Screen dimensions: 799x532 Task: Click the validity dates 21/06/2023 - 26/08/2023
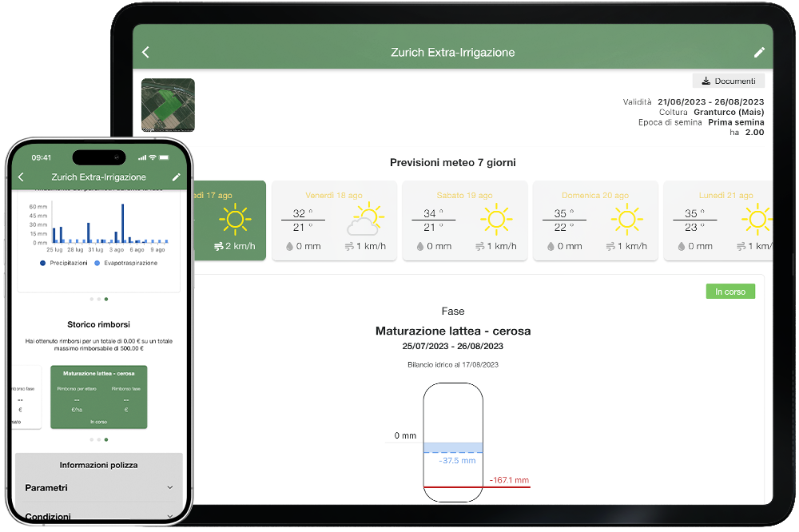(711, 102)
